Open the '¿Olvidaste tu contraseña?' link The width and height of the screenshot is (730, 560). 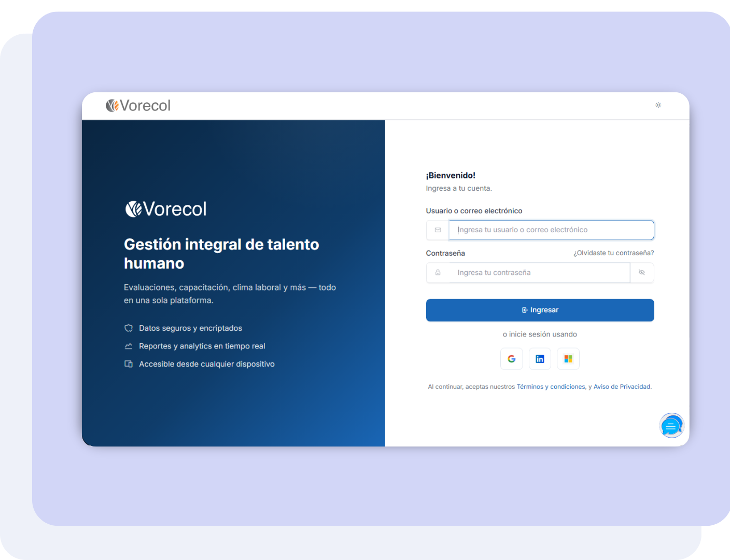coord(613,253)
